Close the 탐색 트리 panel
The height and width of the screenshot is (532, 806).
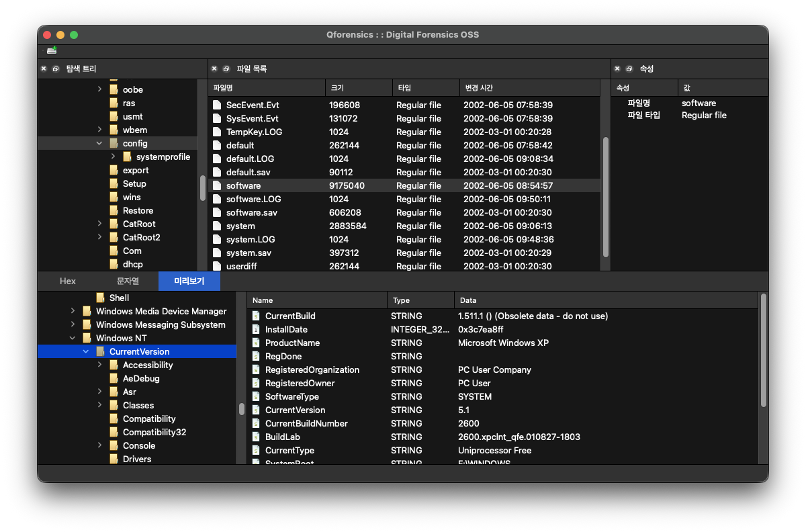coord(44,69)
